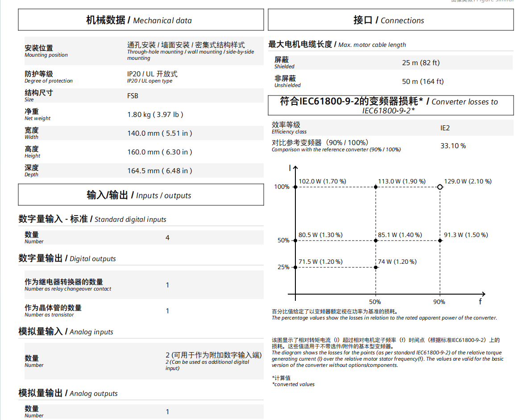The width and height of the screenshot is (531, 420).
Task: Select the "Shielded" cable row label
Action: pyautogui.click(x=285, y=67)
